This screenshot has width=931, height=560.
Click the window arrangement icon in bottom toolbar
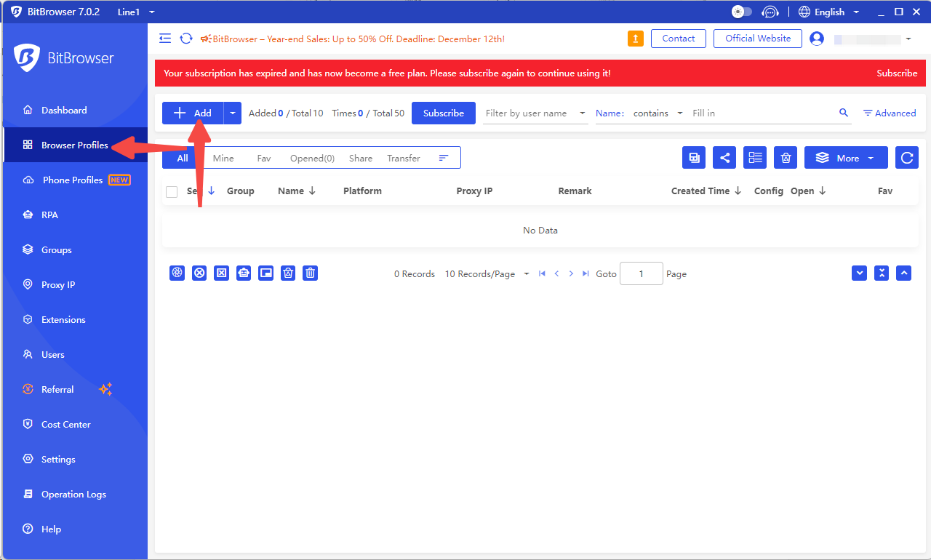[266, 273]
